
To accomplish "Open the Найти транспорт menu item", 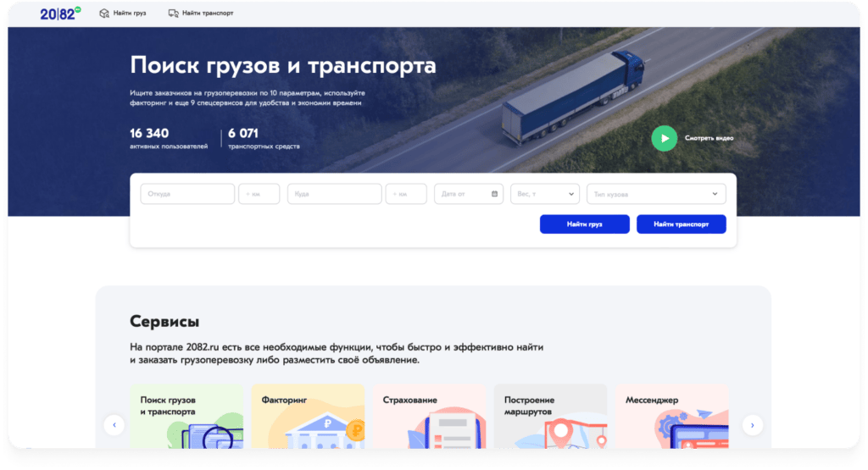I will pyautogui.click(x=208, y=14).
